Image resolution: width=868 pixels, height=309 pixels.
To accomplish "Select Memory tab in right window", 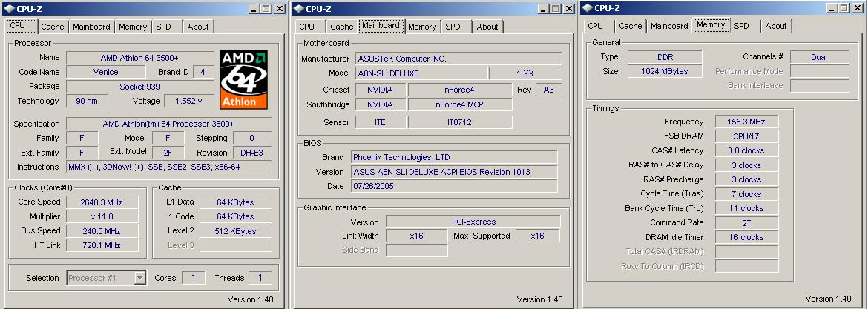I will point(711,25).
